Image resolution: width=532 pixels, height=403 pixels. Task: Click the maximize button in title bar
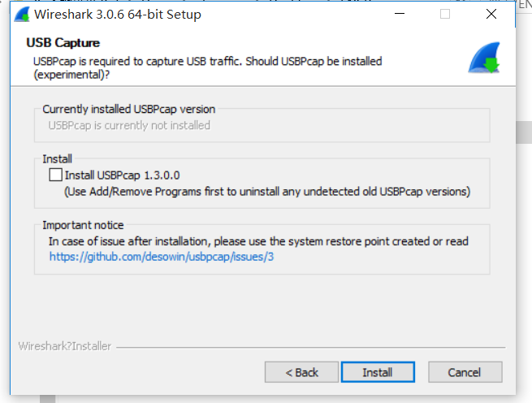click(x=444, y=15)
